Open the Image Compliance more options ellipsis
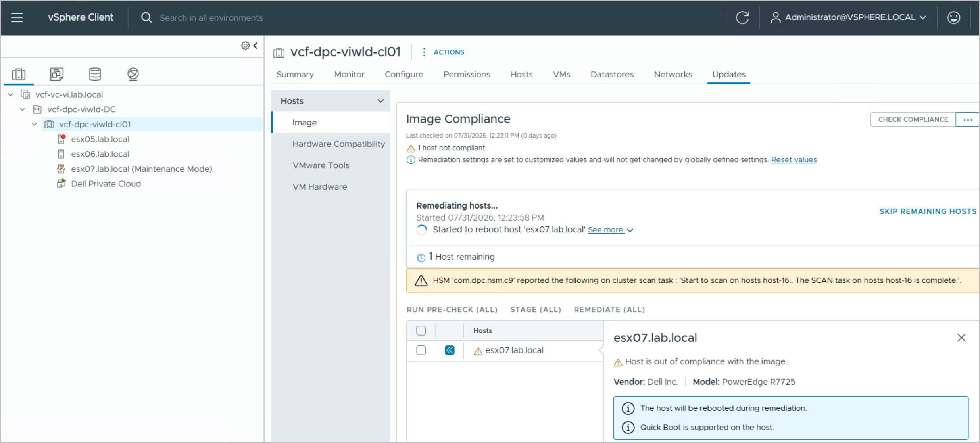 (968, 119)
